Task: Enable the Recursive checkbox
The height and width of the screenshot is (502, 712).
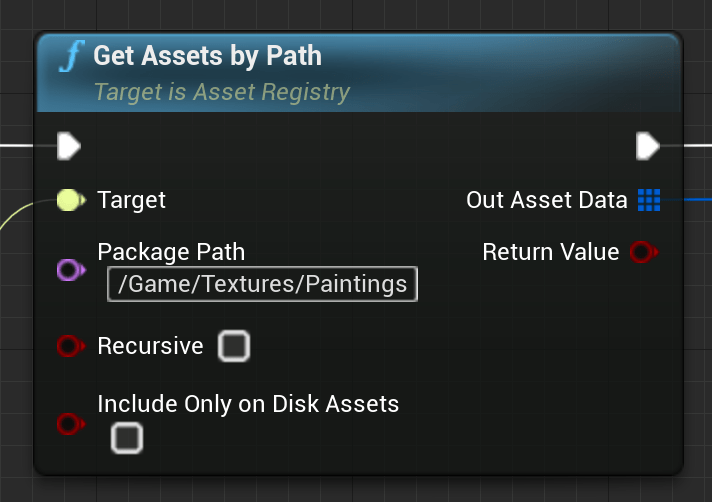Action: (233, 346)
